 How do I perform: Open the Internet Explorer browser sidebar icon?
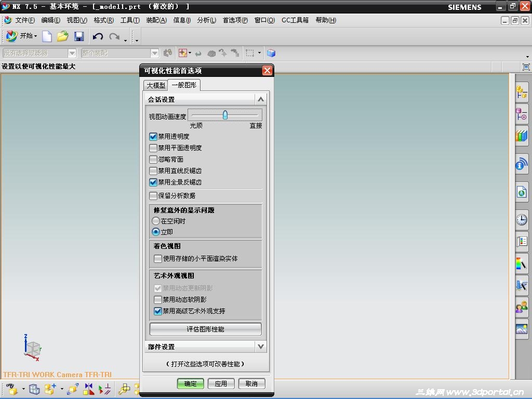[522, 192]
